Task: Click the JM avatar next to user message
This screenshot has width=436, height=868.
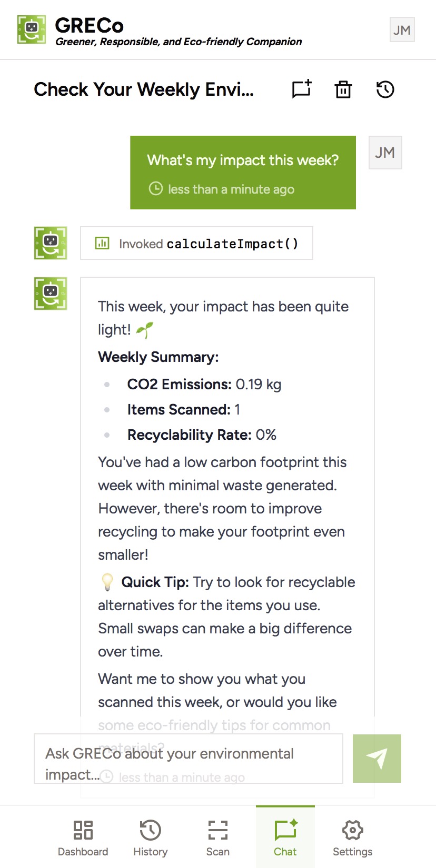Action: (x=385, y=153)
